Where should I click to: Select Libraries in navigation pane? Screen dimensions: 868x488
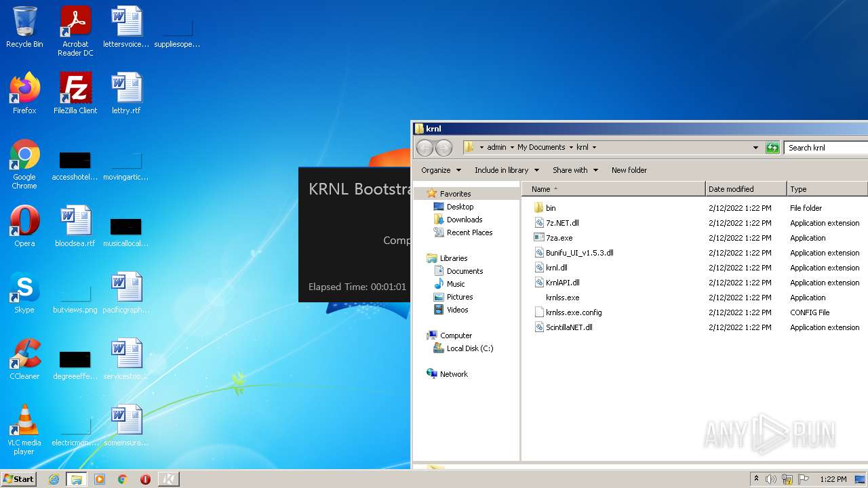tap(454, 258)
